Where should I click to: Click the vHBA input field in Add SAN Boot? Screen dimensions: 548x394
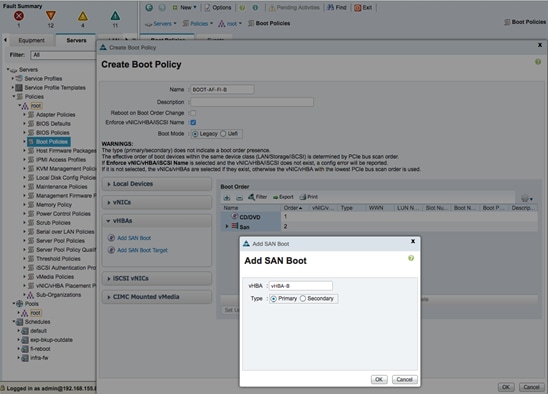coord(301,286)
